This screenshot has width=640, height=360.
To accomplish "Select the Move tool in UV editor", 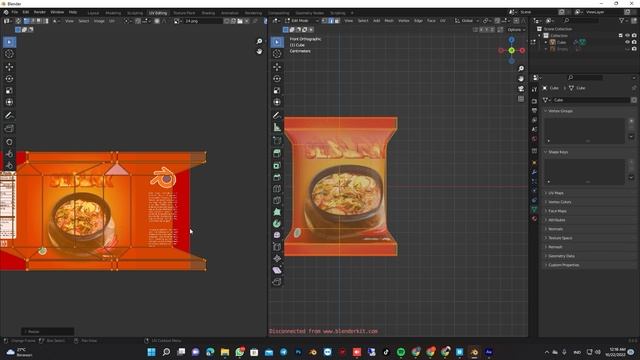I will pos(9,67).
